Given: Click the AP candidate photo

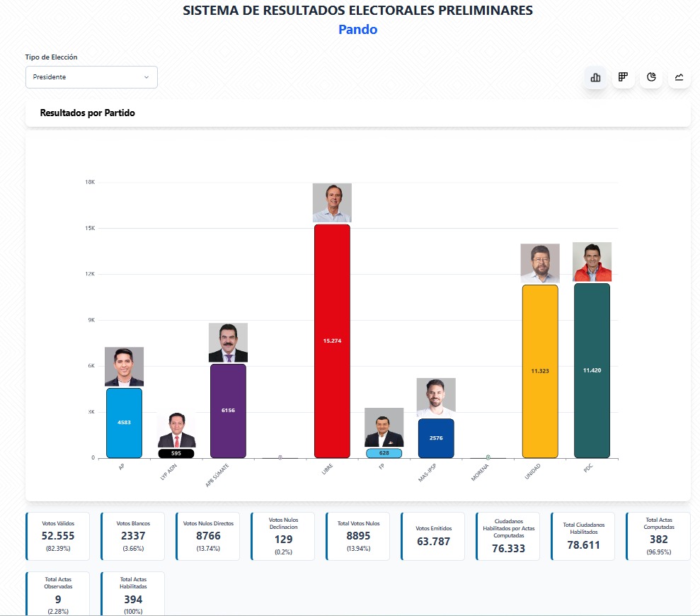Looking at the screenshot, I should point(124,366).
